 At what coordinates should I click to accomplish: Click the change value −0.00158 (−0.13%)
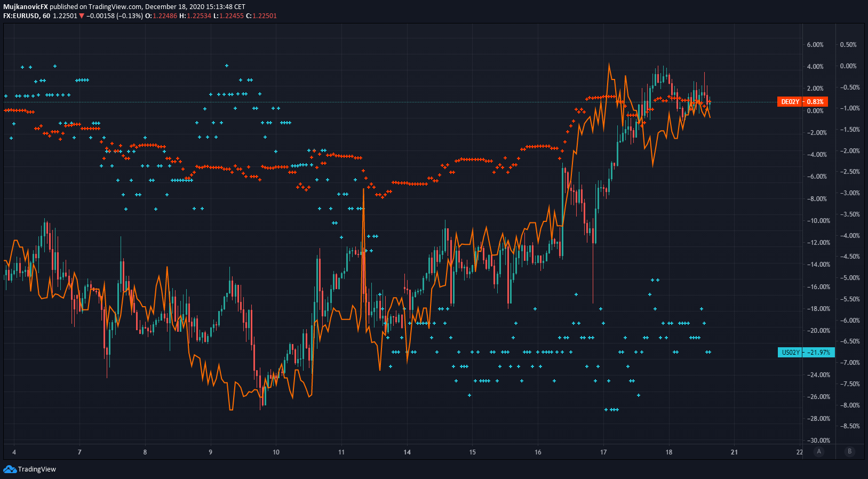(x=115, y=16)
